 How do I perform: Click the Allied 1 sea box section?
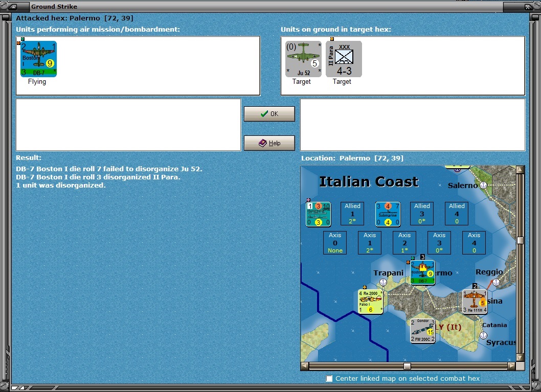click(352, 214)
